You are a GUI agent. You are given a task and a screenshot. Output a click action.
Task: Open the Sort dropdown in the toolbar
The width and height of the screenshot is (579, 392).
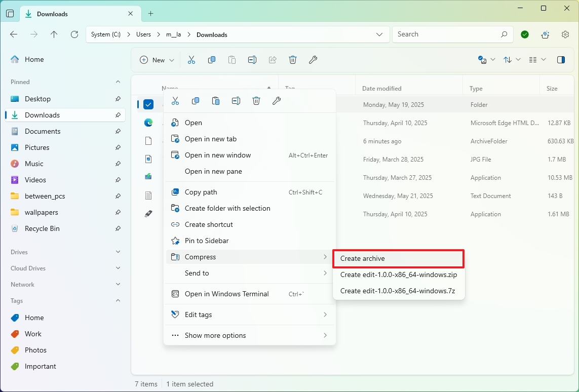click(512, 60)
